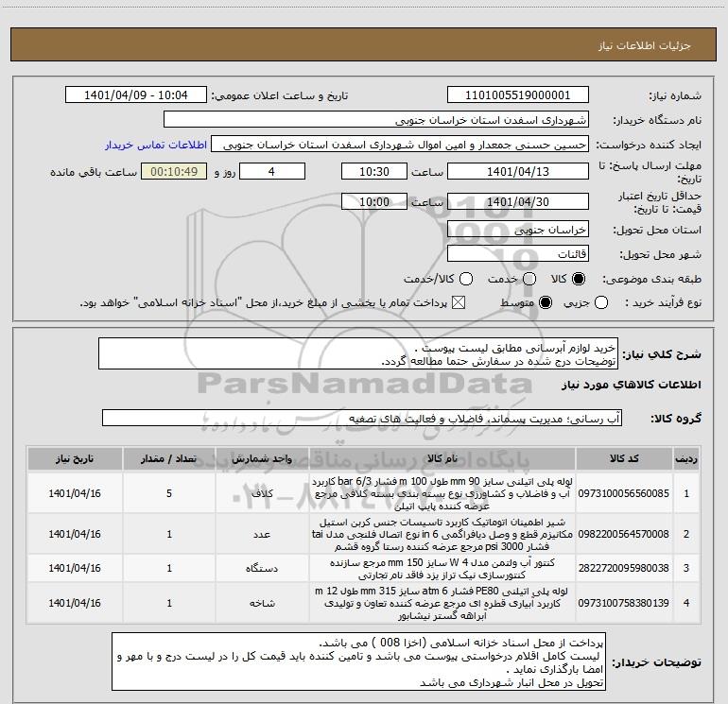The height and width of the screenshot is (704, 728).
Task: Click the ردیف column header
Action: point(686,459)
